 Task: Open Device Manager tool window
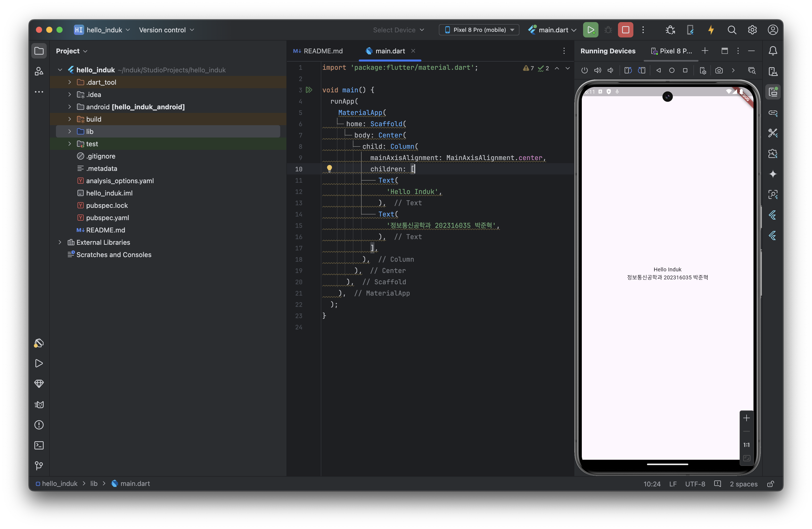click(773, 71)
